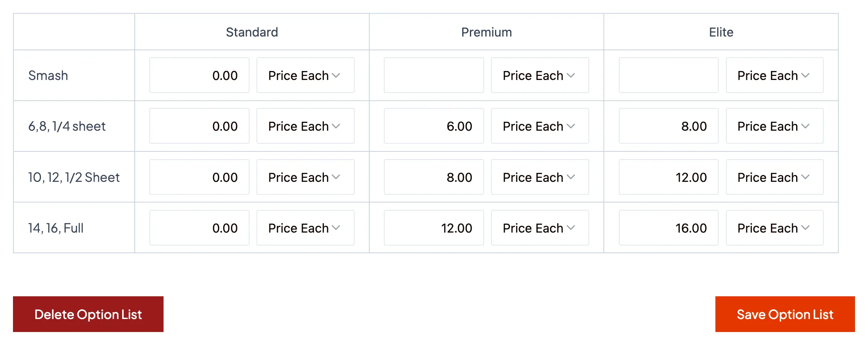This screenshot has width=868, height=345.
Task: Click the 8.00 Elite price field for 6,8, 1/4 sheet
Action: tap(668, 126)
